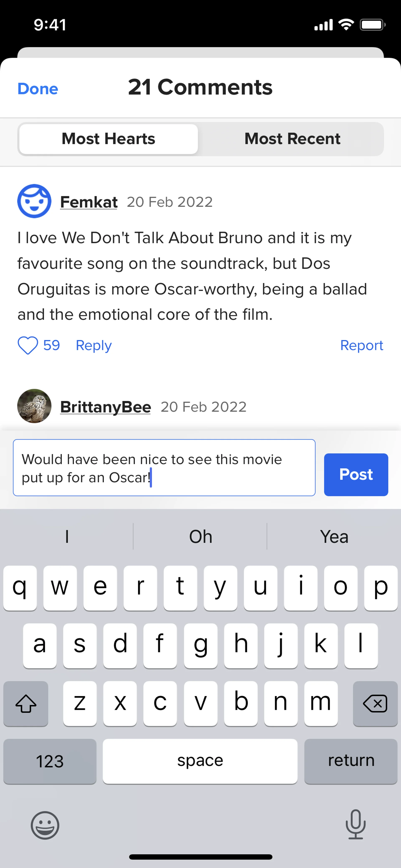Toggle the shift key
This screenshot has height=868, width=401.
[26, 703]
